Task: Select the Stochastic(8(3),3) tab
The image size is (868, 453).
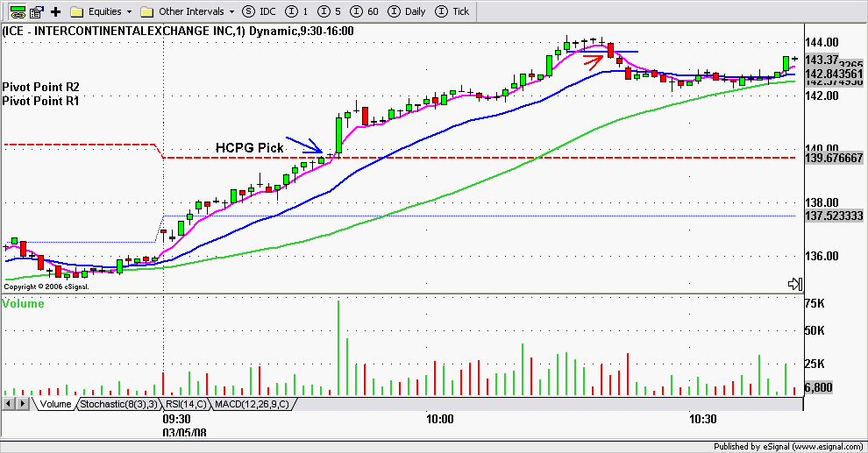Action: 119,404
